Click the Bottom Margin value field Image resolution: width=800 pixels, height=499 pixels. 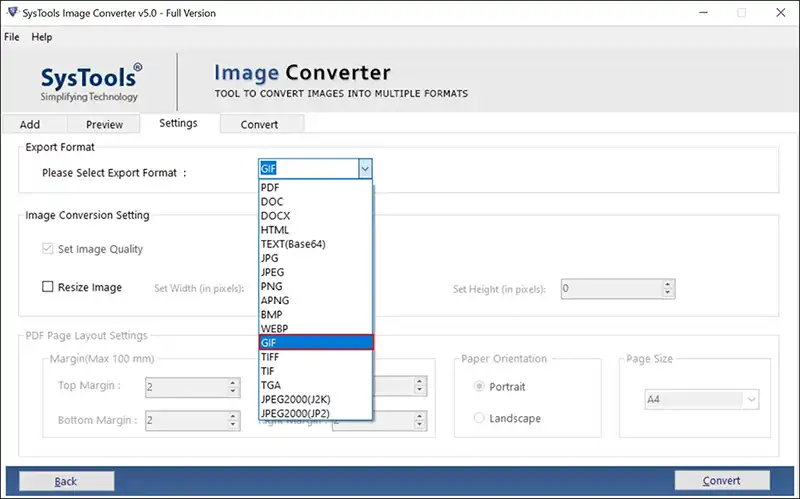[x=187, y=421]
